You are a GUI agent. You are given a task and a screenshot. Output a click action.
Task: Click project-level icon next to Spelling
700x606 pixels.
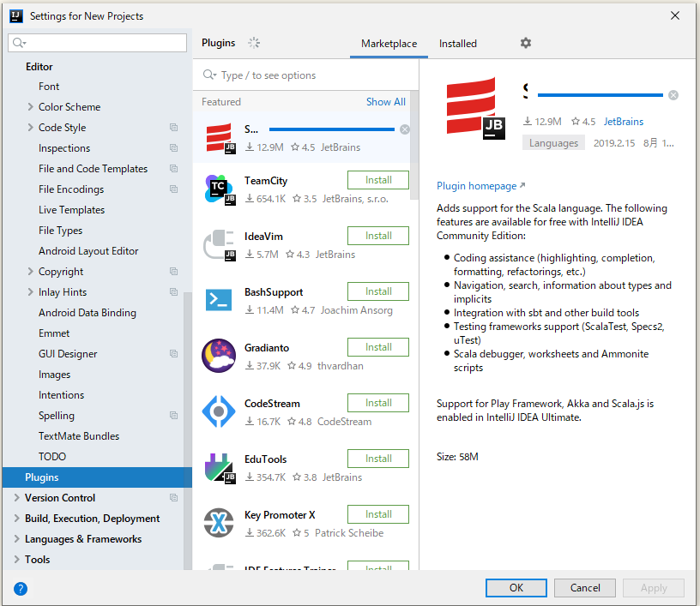[173, 416]
